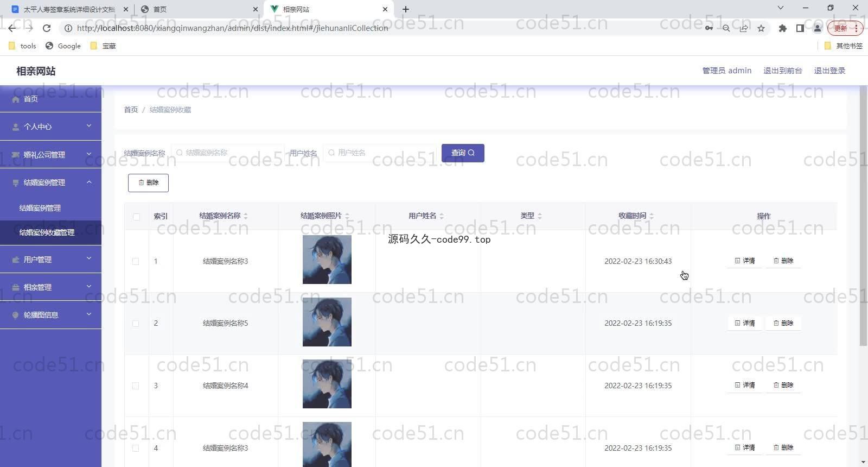Open saved passwords key icon
This screenshot has width=868, height=467.
pos(709,28)
